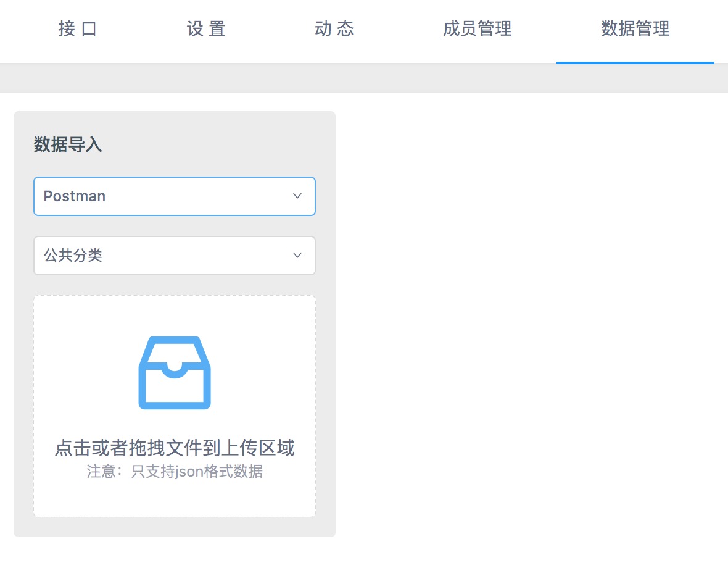Click the 点击或者拖拽文件到上传区域 upload text
728x568 pixels.
175,448
